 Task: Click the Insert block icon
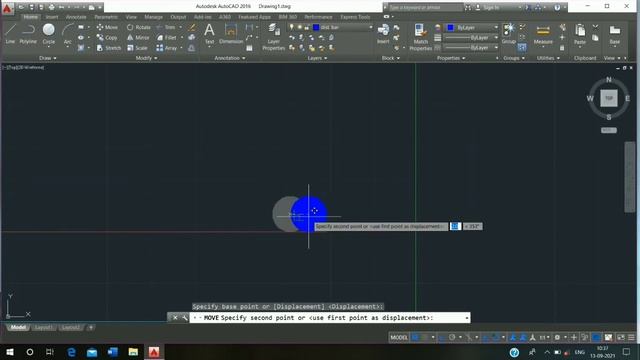tap(383, 33)
